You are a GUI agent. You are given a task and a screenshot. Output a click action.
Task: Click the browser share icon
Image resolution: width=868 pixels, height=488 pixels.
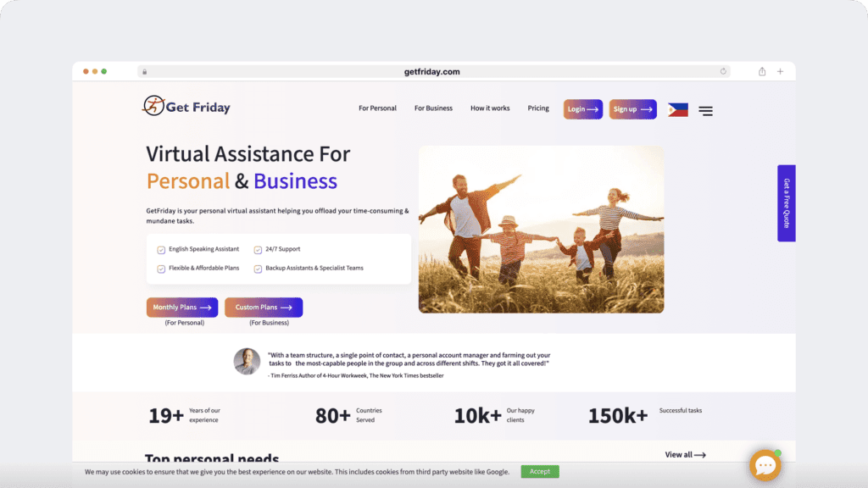click(x=762, y=71)
